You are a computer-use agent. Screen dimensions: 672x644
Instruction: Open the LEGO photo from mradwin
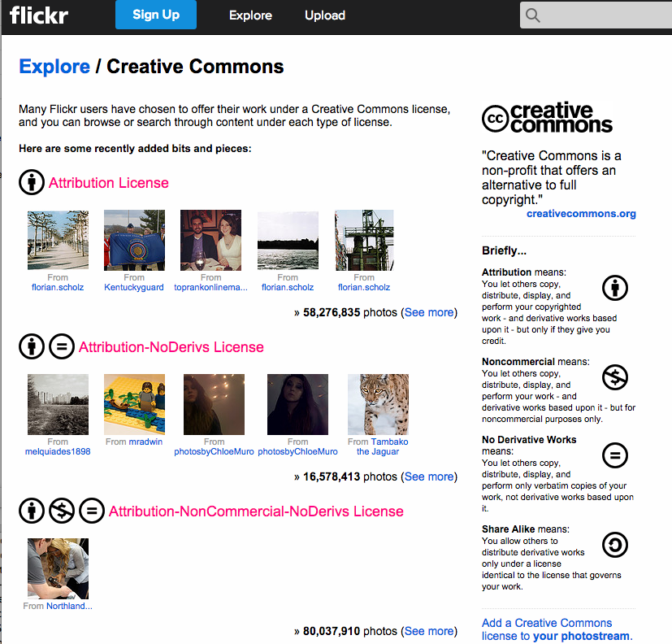click(134, 404)
